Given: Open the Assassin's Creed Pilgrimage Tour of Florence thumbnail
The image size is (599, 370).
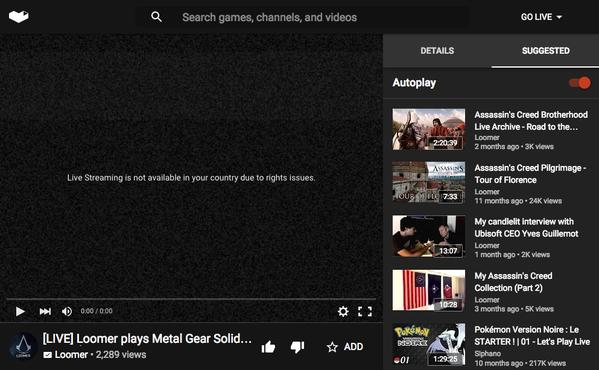Looking at the screenshot, I should [x=429, y=182].
